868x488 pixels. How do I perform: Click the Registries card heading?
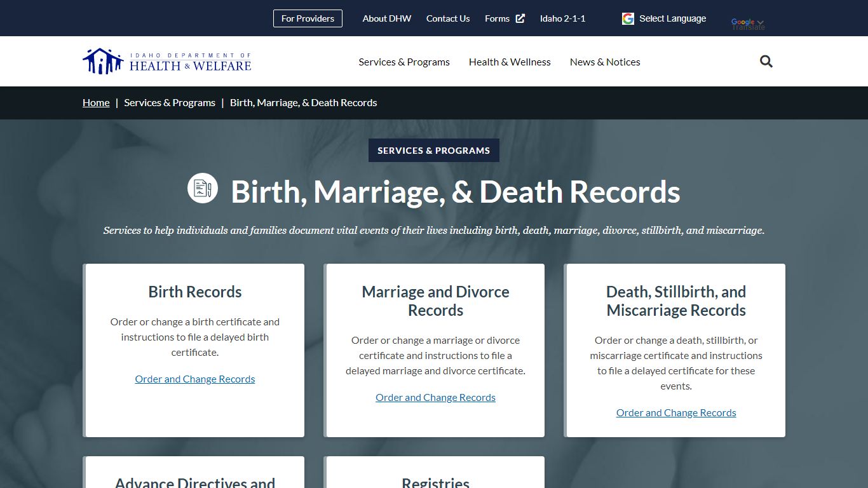[435, 482]
